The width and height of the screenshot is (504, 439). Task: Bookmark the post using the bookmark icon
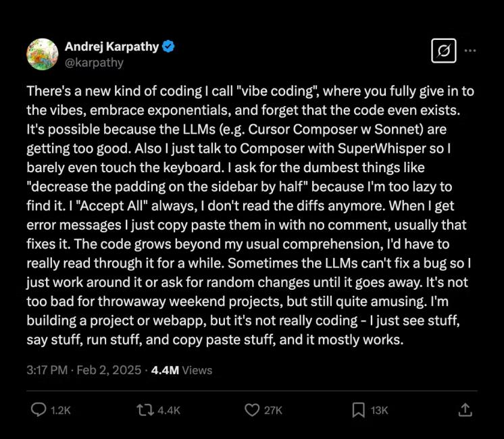[358, 410]
